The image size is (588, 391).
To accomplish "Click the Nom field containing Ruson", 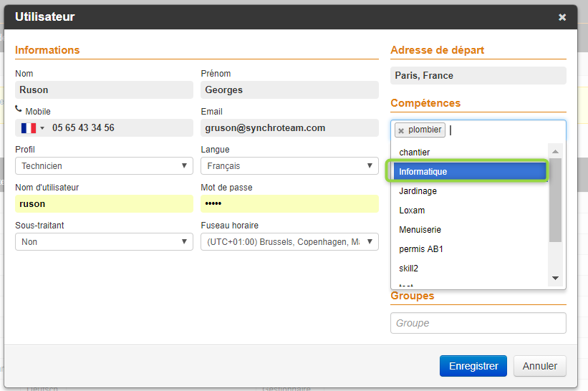I will point(105,90).
